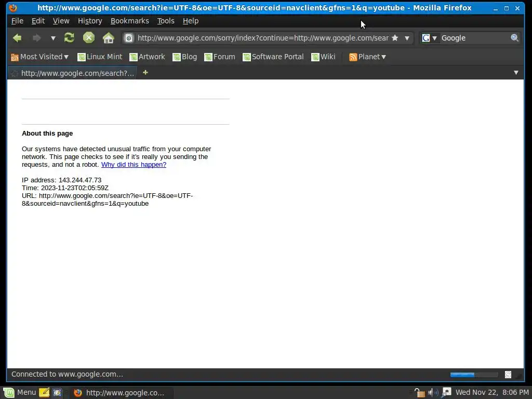Click the site identity icon in address bar

tap(129, 38)
